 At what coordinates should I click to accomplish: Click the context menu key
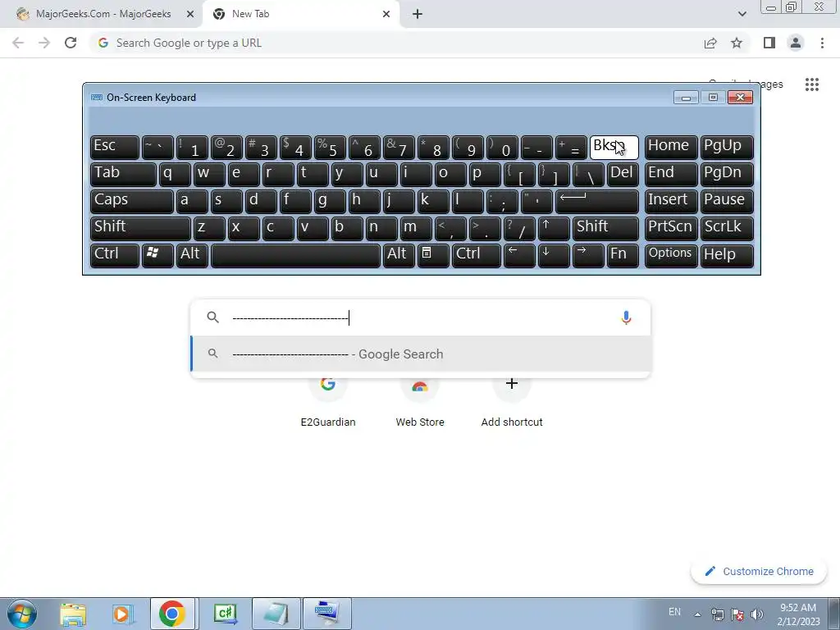[x=433, y=255]
